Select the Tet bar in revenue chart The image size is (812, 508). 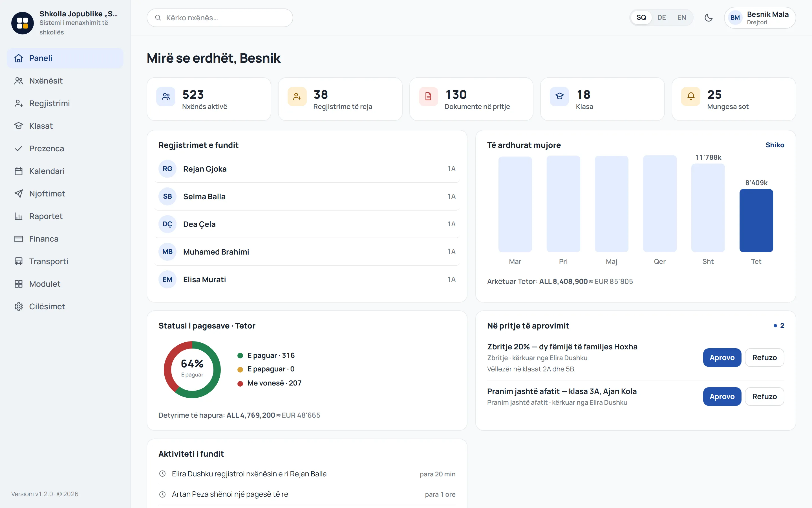tap(756, 220)
